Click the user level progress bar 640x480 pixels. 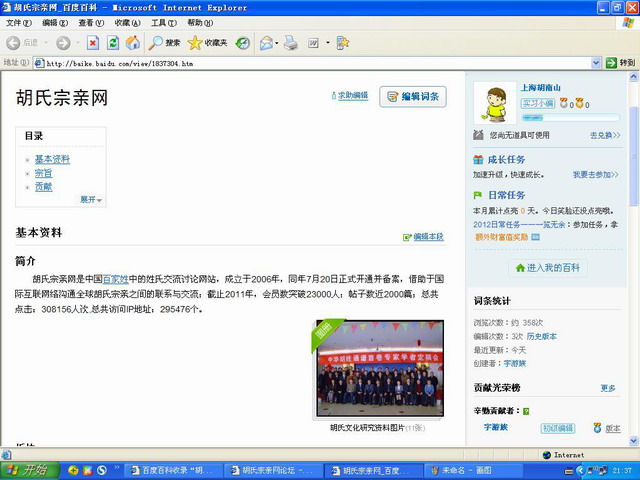pyautogui.click(x=570, y=118)
